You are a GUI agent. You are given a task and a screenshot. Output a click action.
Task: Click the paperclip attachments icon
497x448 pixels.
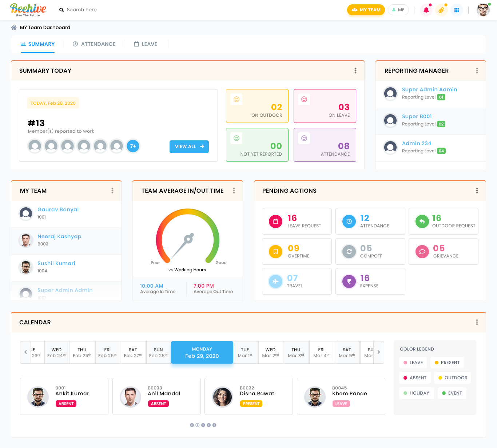point(441,10)
